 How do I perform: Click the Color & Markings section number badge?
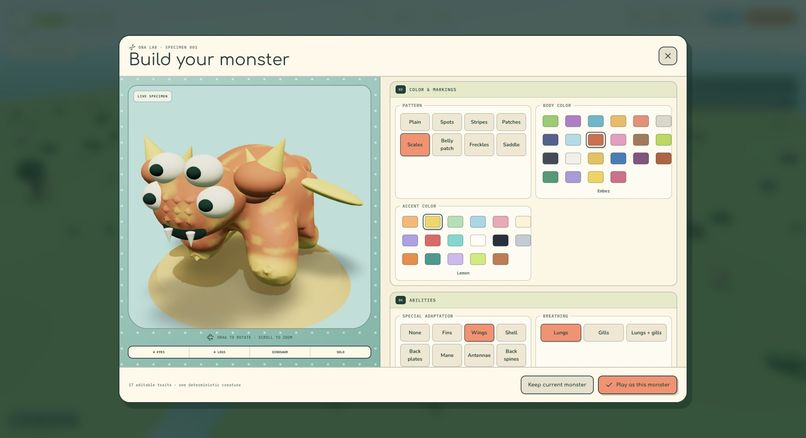click(x=400, y=89)
